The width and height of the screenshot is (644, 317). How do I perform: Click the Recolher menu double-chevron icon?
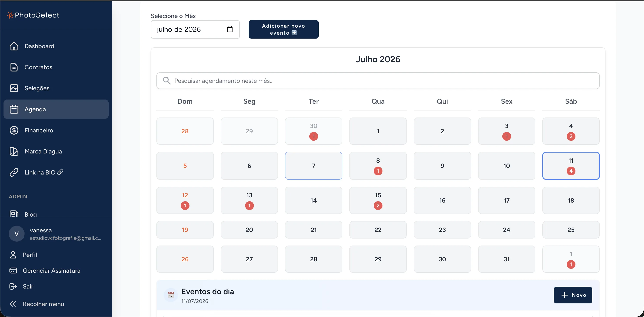click(x=13, y=304)
